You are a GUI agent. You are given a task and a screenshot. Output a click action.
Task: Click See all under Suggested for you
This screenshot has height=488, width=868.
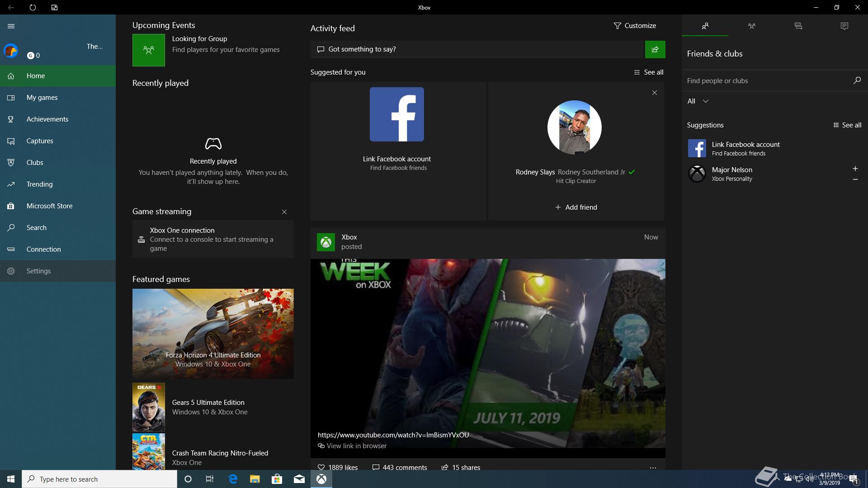[649, 72]
